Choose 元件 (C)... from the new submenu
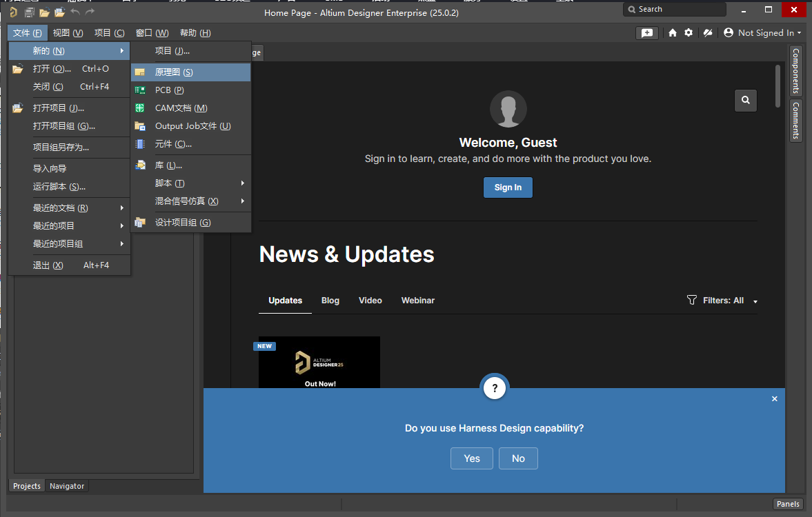 point(191,144)
